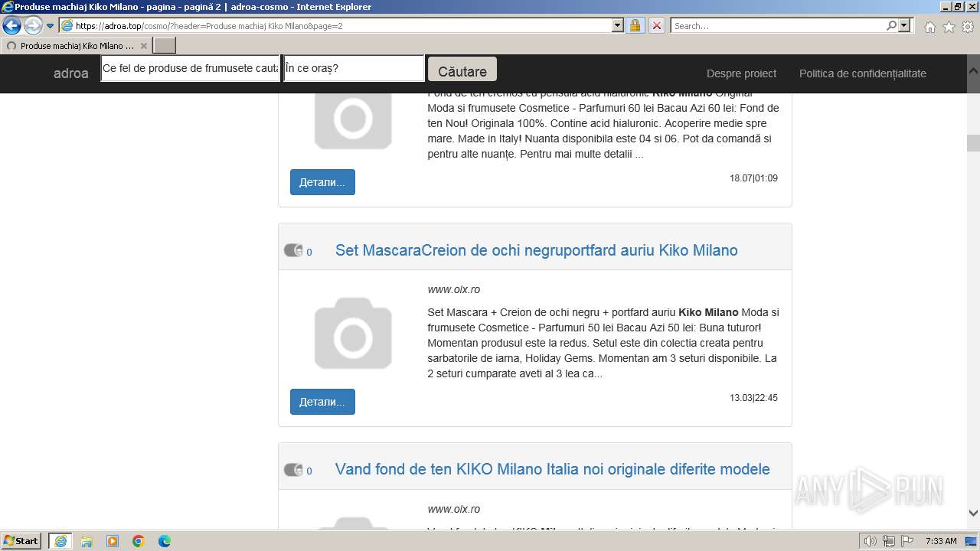
Task: Open Favorites star icon
Action: pos(949,27)
